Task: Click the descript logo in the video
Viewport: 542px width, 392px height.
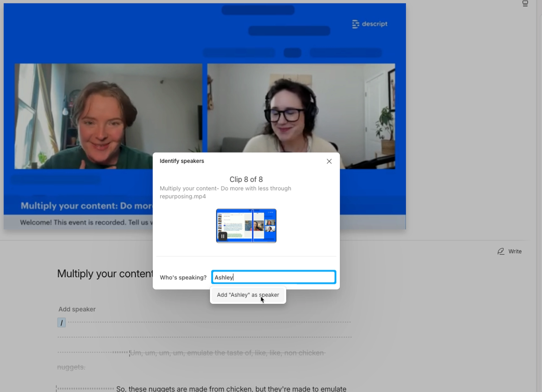Action: coord(370,24)
